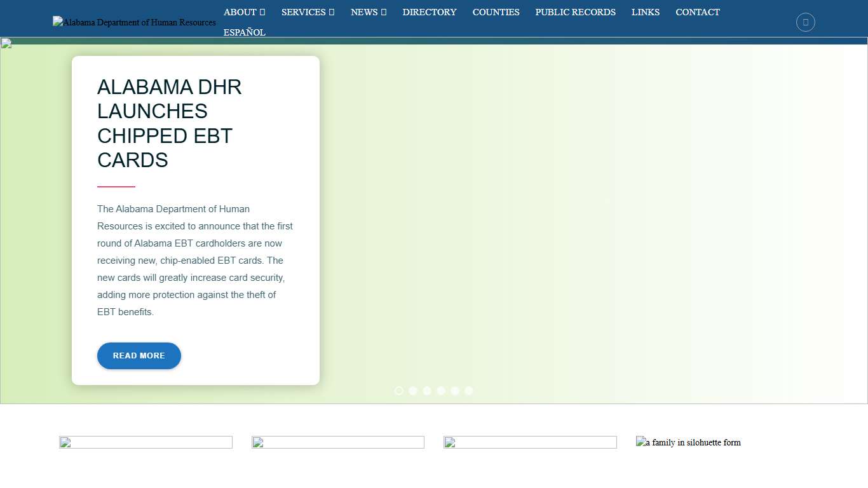Select the fourth carousel slide dot
The width and height of the screenshot is (868, 488).
(441, 391)
